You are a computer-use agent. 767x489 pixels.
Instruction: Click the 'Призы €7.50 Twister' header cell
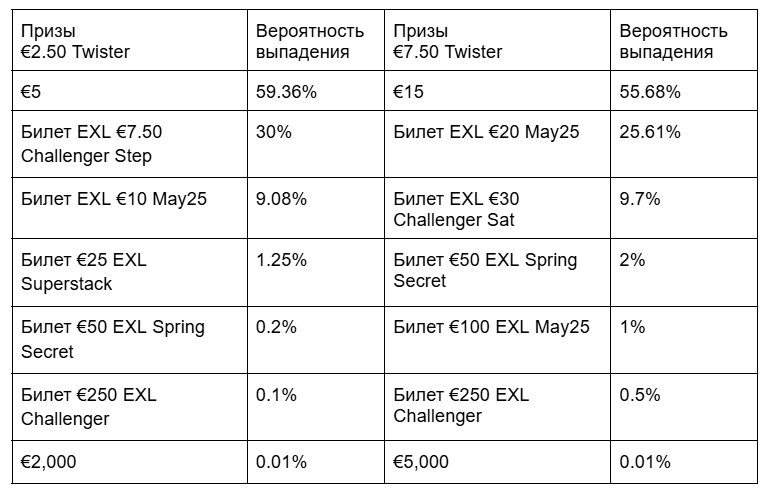pos(448,41)
